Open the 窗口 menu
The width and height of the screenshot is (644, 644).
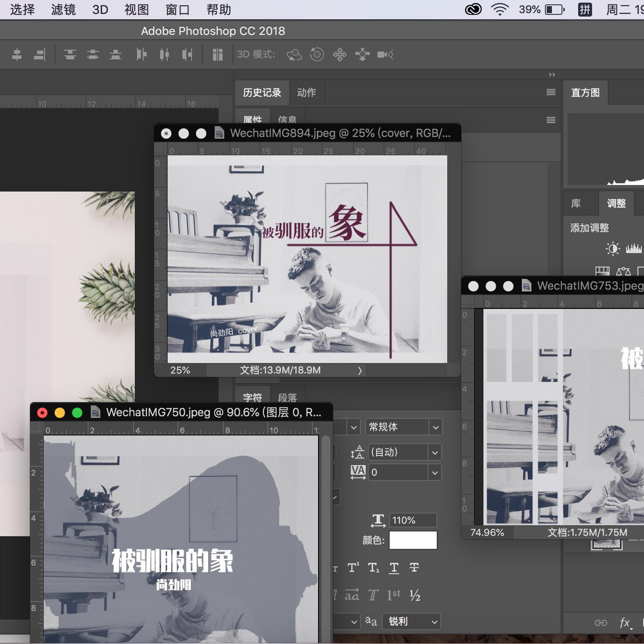pyautogui.click(x=178, y=9)
